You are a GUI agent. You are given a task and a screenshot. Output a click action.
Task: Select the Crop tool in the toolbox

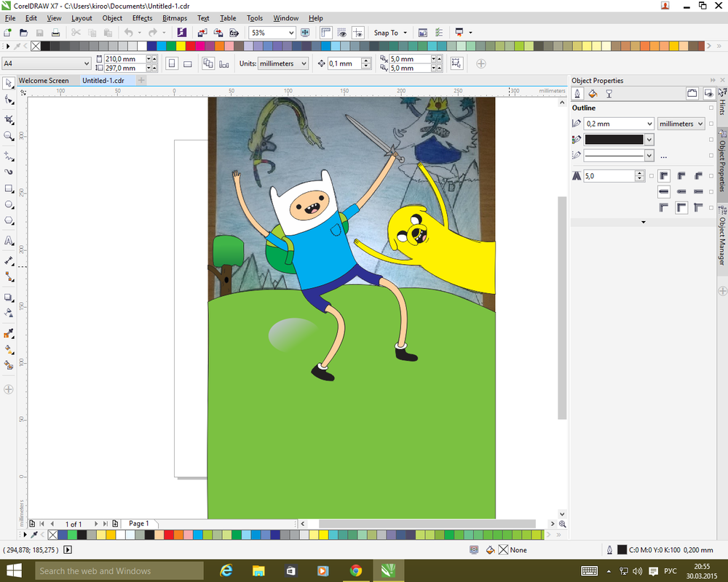(8, 120)
